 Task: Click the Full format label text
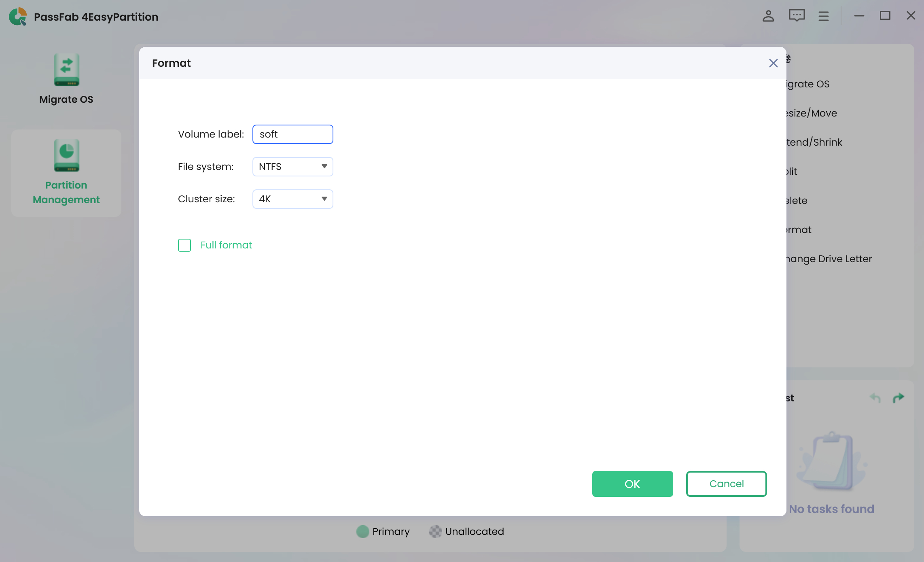226,245
